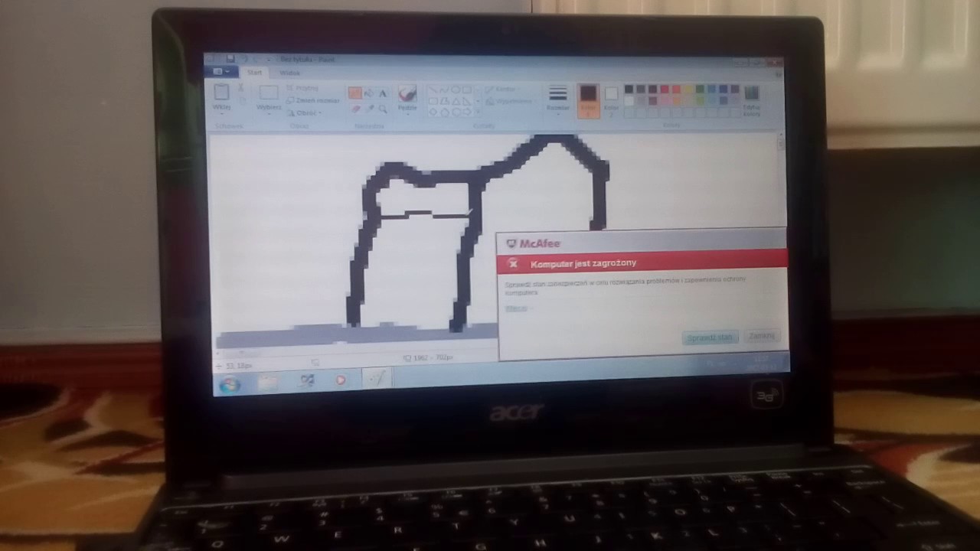Open the Wklej dropdown arrow
Screen dimensions: 980x551
pyautogui.click(x=222, y=114)
